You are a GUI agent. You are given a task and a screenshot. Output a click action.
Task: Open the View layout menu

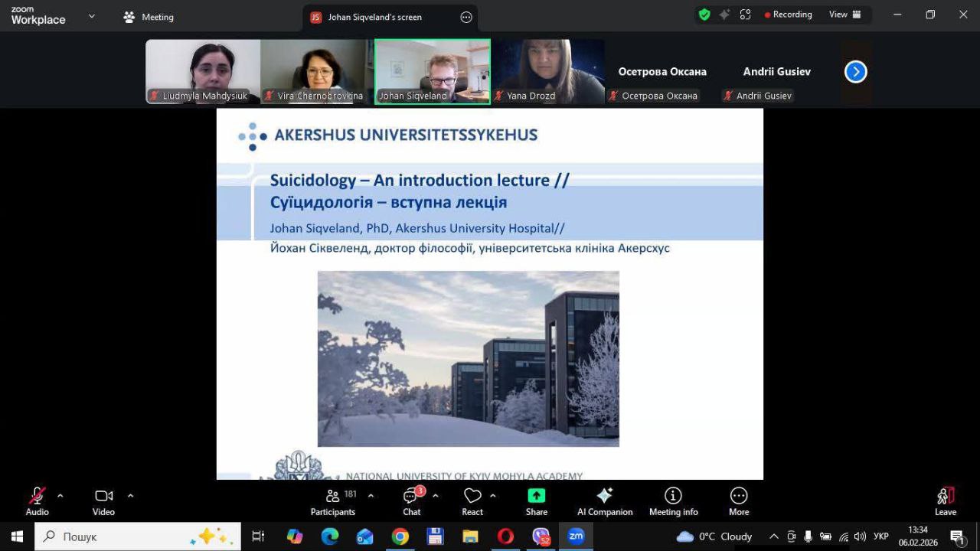coord(844,15)
